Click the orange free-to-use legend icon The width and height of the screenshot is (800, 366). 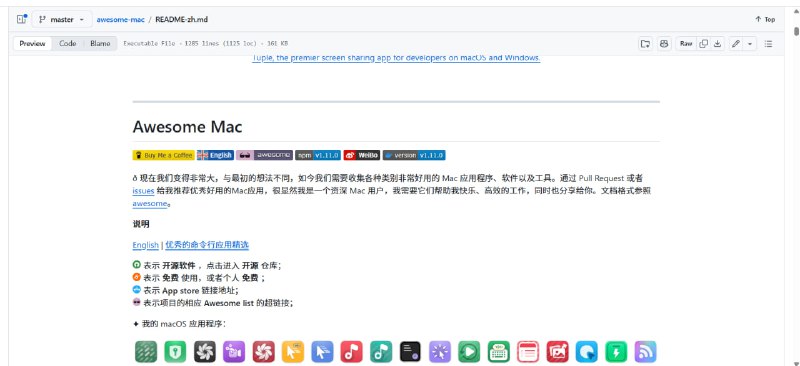136,278
